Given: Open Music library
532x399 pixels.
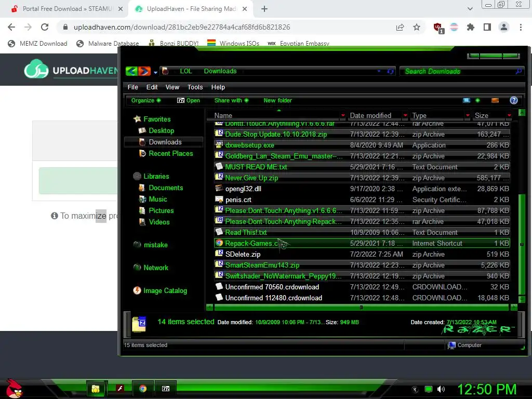Looking at the screenshot, I should pos(158,199).
